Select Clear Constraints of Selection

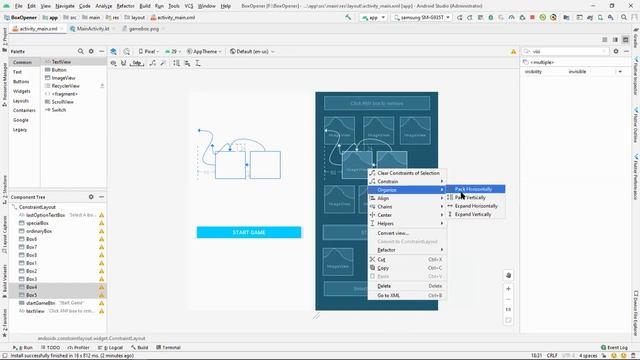pos(407,173)
